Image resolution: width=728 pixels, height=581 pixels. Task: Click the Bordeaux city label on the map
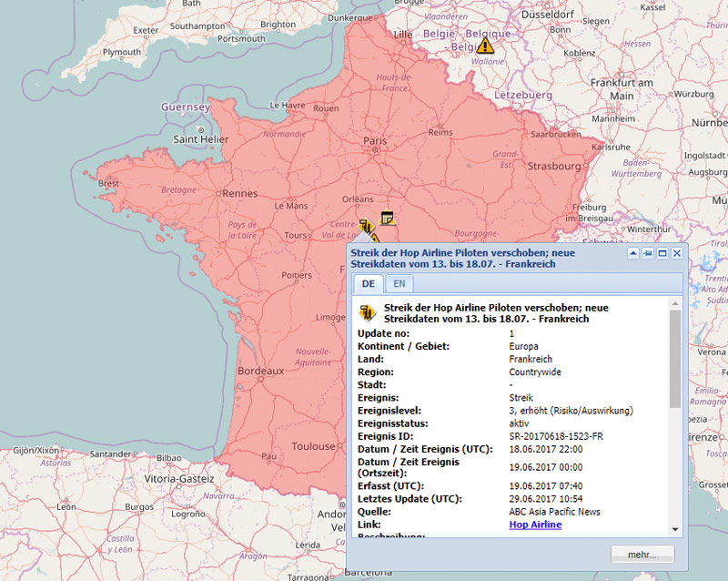(261, 372)
